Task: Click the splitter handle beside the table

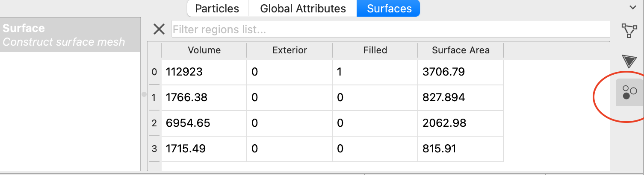Action: (144, 94)
